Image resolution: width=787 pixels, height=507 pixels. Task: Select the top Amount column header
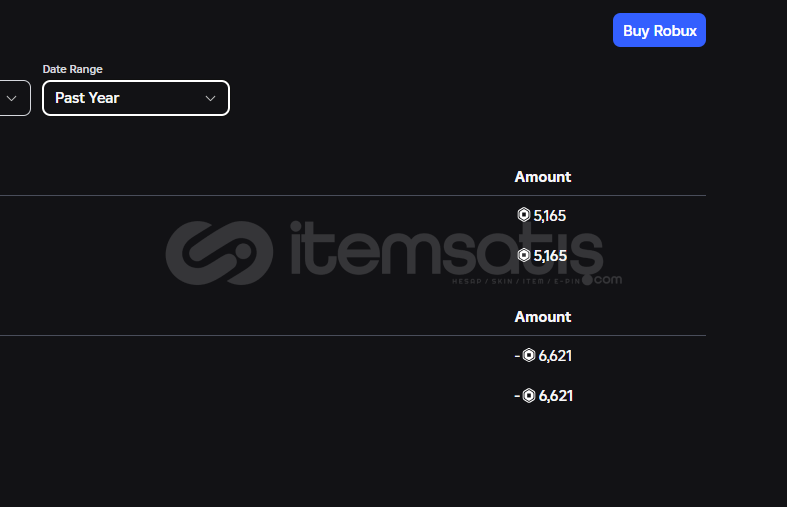[x=543, y=177]
